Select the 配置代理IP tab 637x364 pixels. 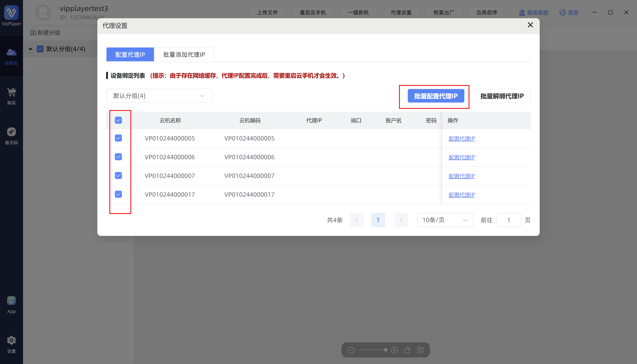(x=130, y=54)
